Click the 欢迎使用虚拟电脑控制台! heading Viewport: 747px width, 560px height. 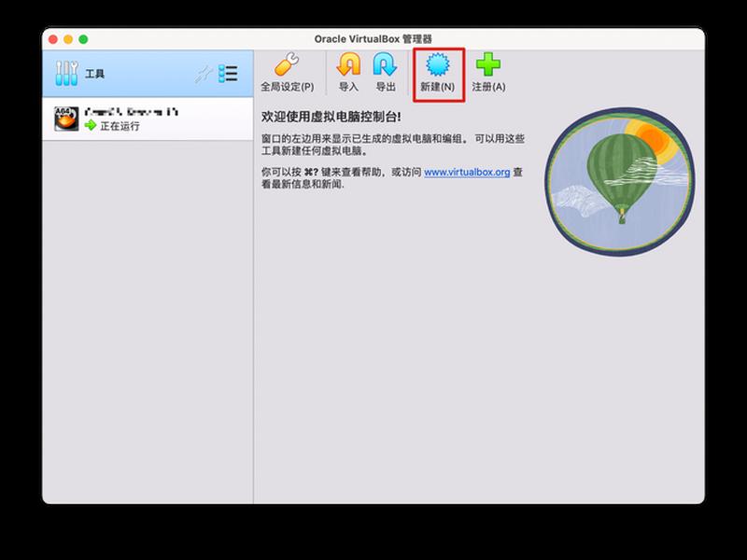pyautogui.click(x=331, y=117)
